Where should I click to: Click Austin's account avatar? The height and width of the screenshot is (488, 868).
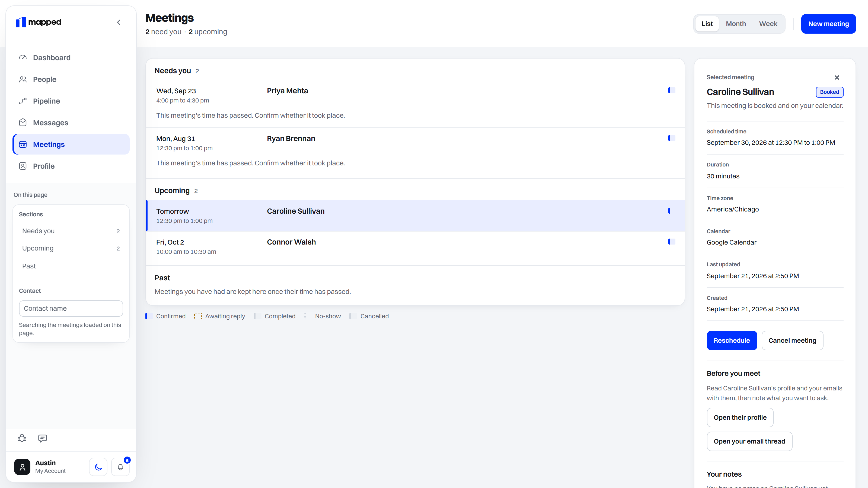[x=22, y=467]
